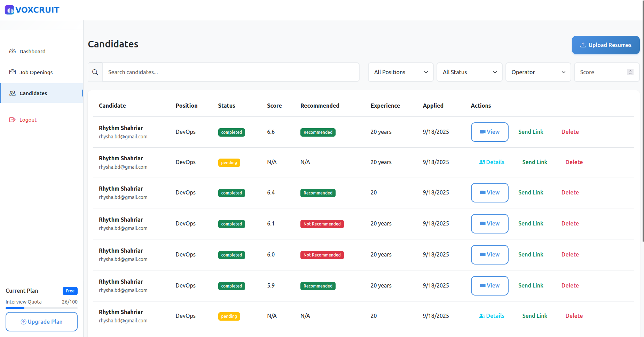Click the Dashboard gauge icon in sidebar
The height and width of the screenshot is (337, 644).
point(13,51)
